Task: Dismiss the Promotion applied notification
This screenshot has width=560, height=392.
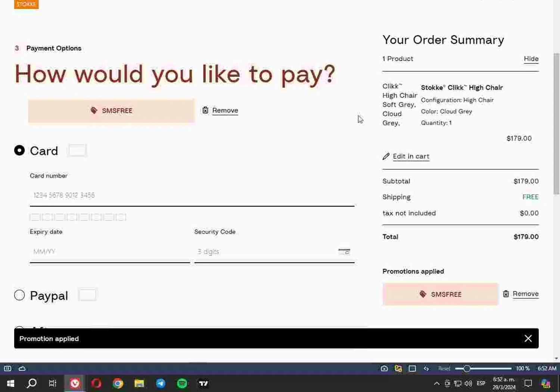Action: 528,338
